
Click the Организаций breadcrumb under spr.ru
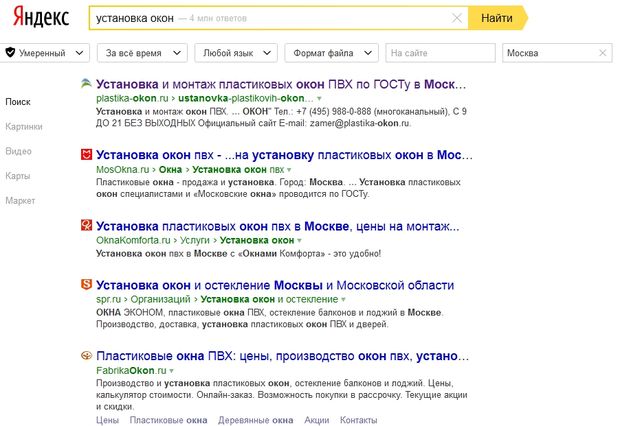pos(160,299)
